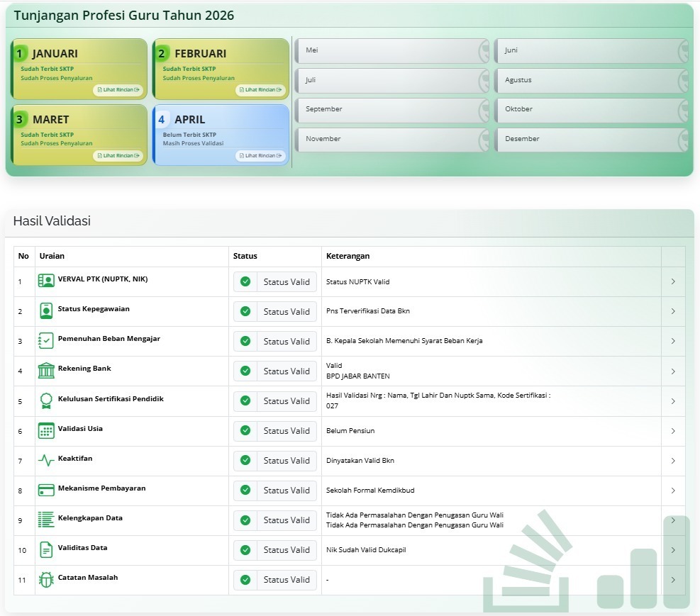This screenshot has height=616, width=700.
Task: Click the Validitas Data document icon
Action: [46, 549]
